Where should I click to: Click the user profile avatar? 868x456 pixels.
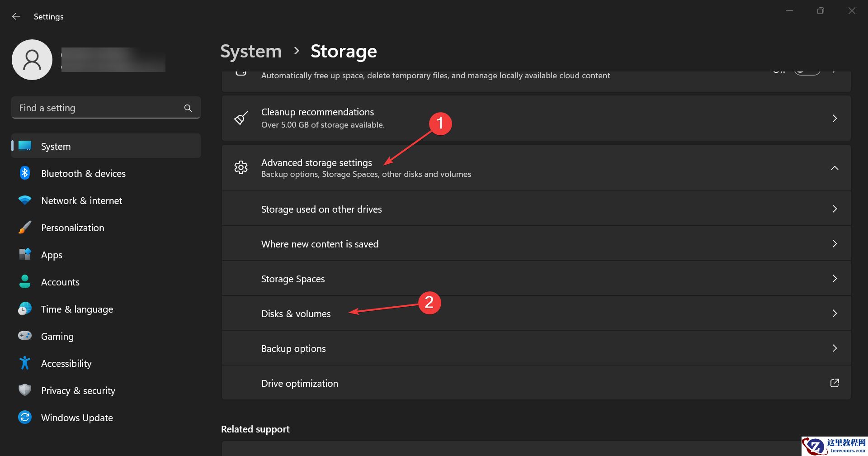tap(32, 60)
